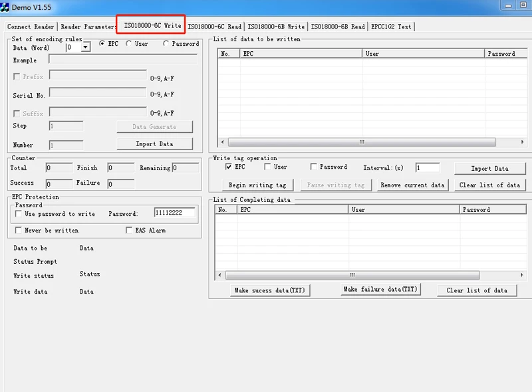Select the ISO18000-6C Write tab
This screenshot has width=532, height=392.
pos(152,25)
